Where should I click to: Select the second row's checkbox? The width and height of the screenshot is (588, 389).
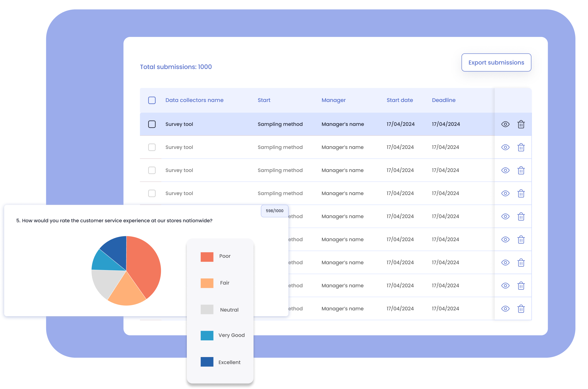pyautogui.click(x=152, y=147)
